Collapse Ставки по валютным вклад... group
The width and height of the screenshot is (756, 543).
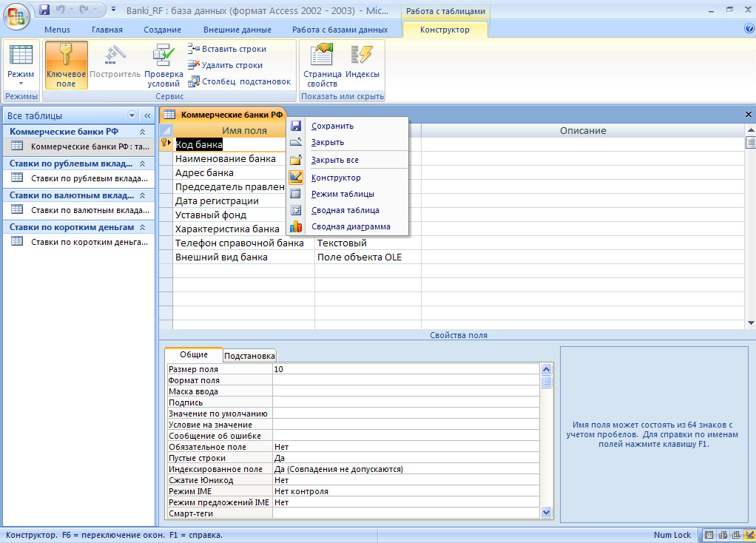coord(142,195)
